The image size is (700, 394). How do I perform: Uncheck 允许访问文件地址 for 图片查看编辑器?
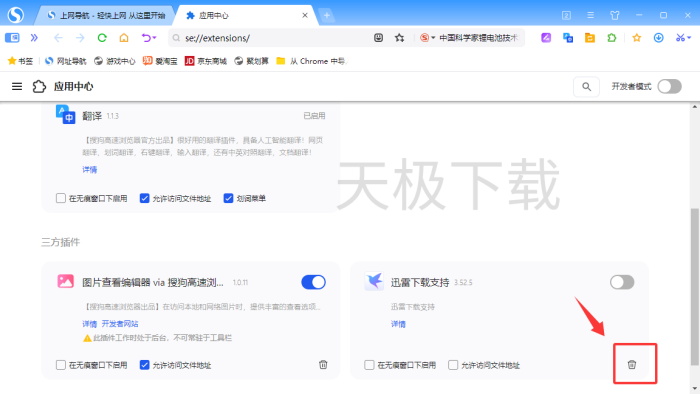point(145,365)
